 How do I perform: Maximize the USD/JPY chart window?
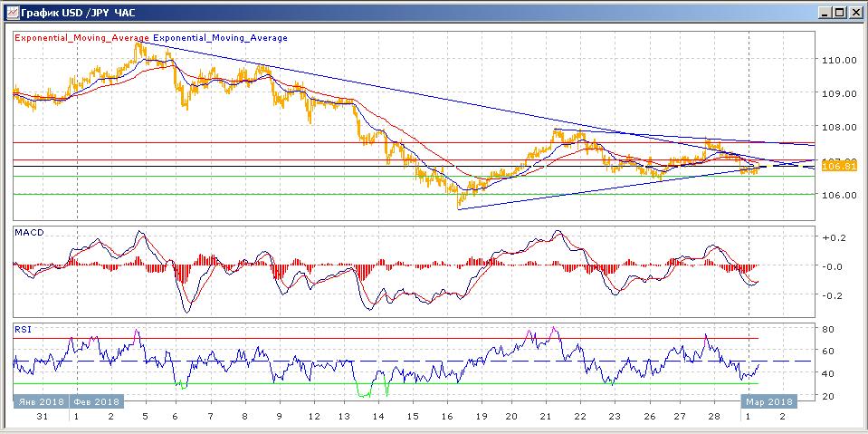(x=840, y=12)
